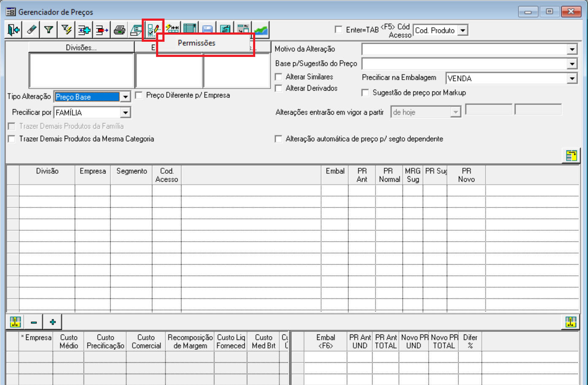Toggle Preço Diferente p/ Empresa checkbox
Screen dimensions: 588x385
(139, 95)
